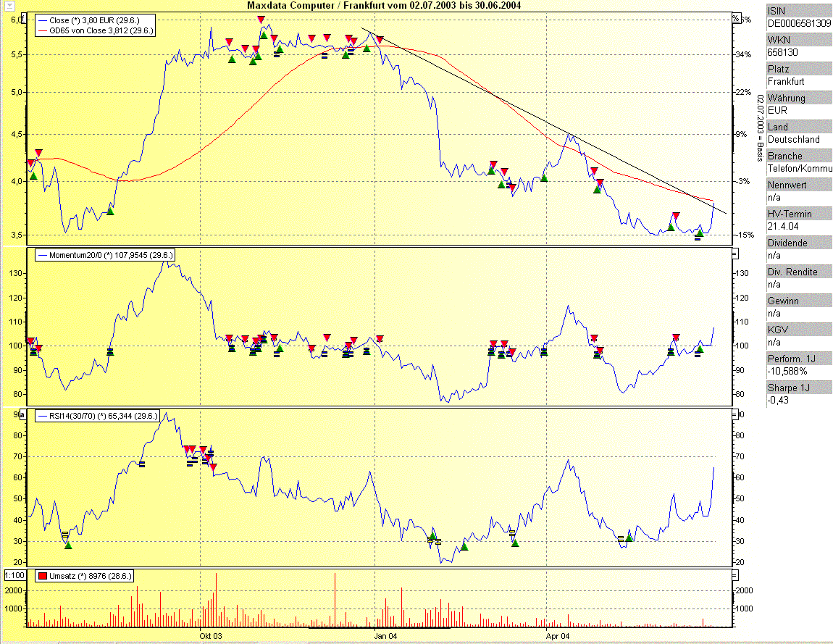This screenshot has width=833, height=644.
Task: Select the 'Frankfurt' value under Platz
Action: pyautogui.click(x=786, y=82)
